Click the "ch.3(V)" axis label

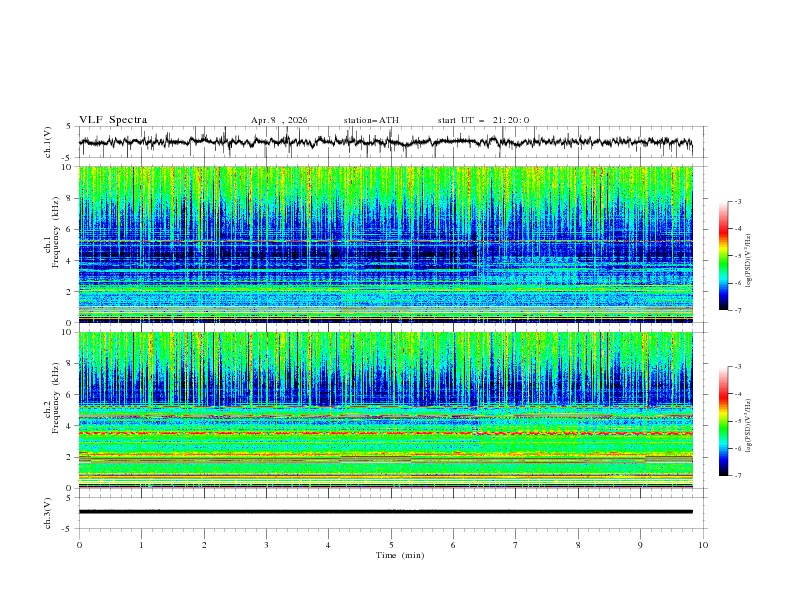pos(48,513)
